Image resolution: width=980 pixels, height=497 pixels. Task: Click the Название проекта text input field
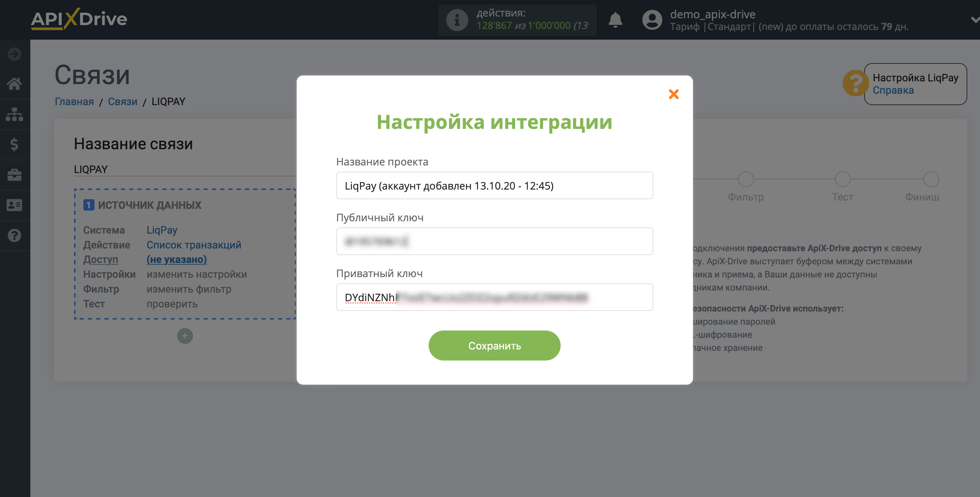coord(494,185)
